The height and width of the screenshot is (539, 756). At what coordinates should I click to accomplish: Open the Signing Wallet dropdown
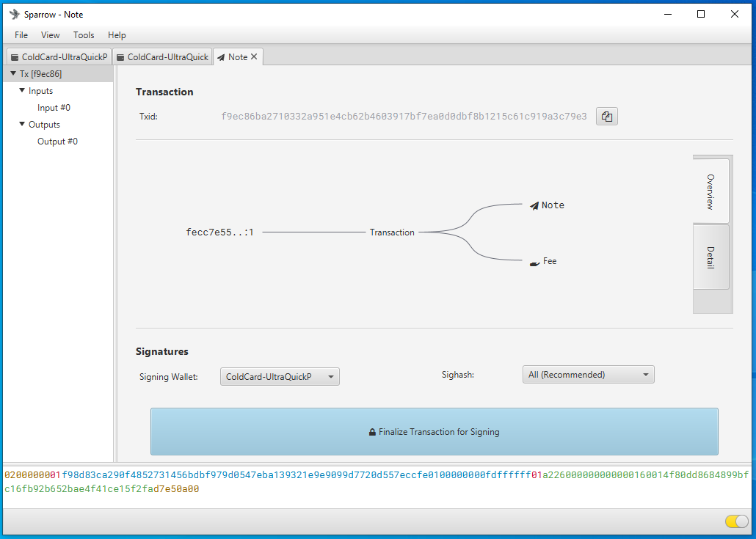280,377
